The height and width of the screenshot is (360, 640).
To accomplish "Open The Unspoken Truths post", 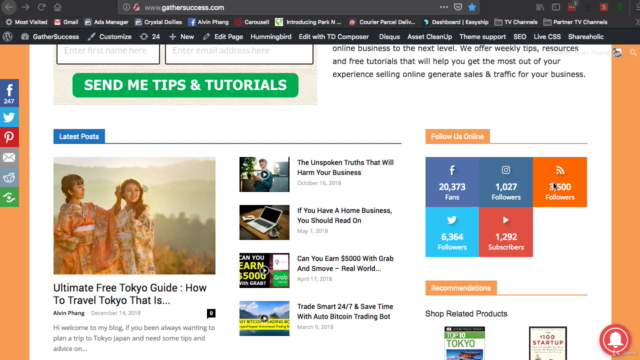I will coord(345,167).
